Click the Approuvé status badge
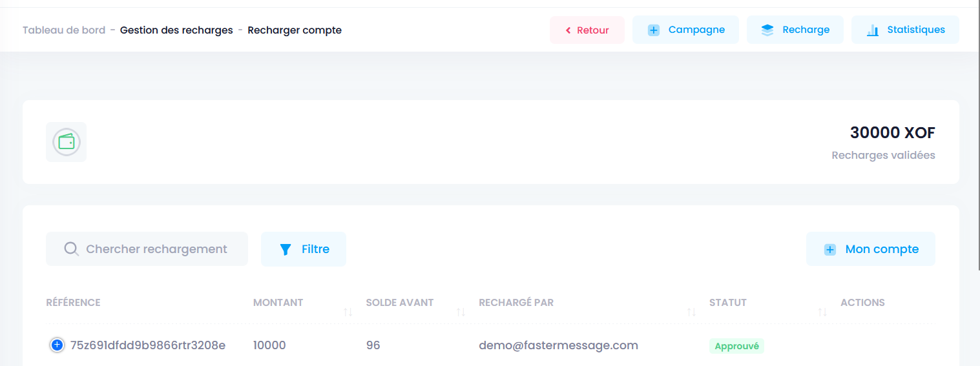This screenshot has width=980, height=366. coord(736,346)
